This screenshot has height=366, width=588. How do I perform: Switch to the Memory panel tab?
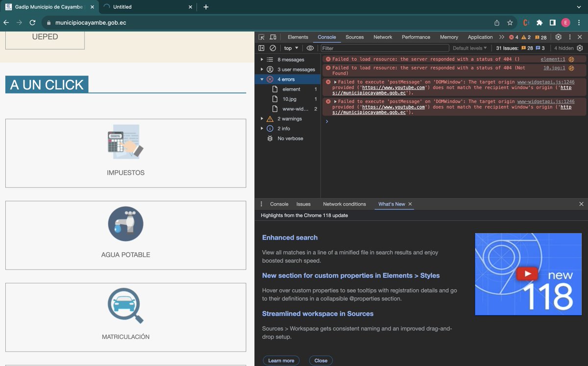coord(449,37)
